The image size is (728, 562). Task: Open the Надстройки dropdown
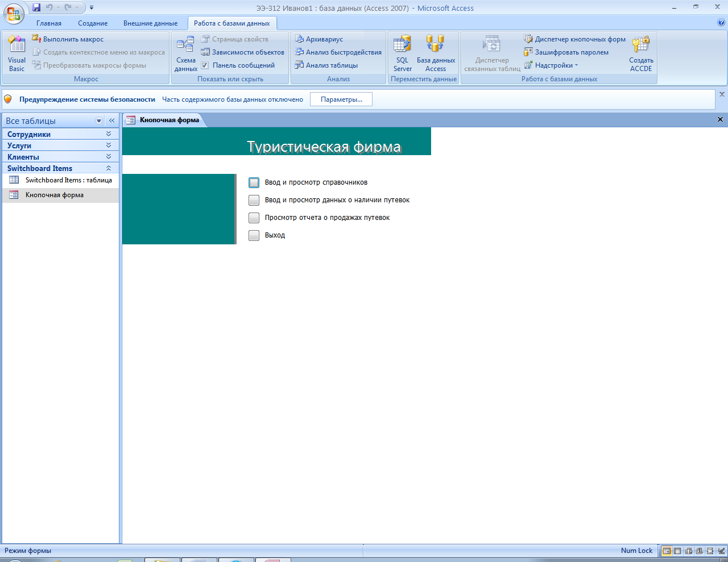tap(551, 65)
